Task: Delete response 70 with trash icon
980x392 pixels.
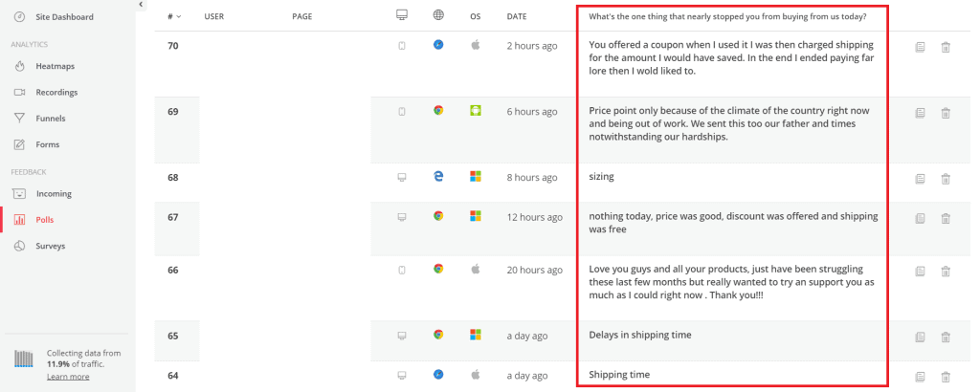Action: (946, 47)
